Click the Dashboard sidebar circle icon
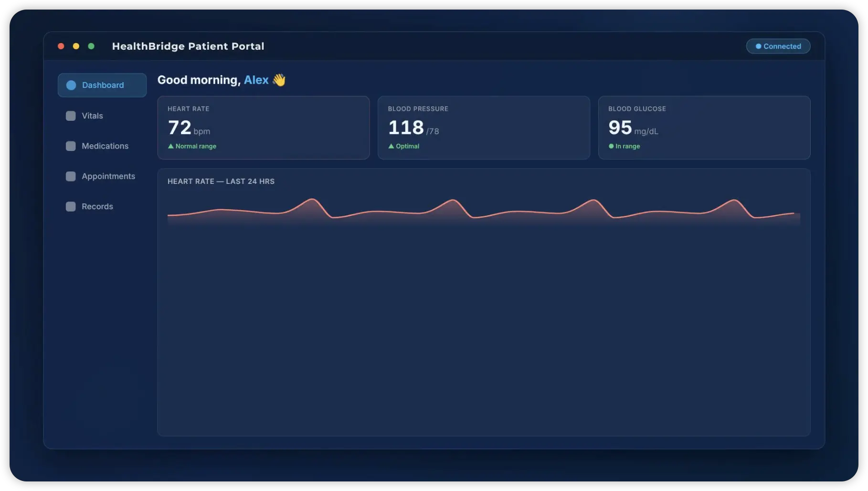Viewport: 868px width, 491px height. point(71,85)
